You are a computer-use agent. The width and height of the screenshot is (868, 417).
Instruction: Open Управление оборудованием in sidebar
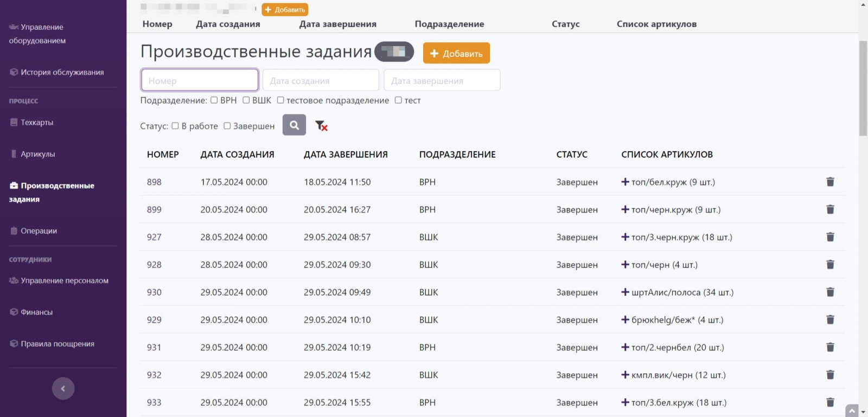tap(37, 34)
